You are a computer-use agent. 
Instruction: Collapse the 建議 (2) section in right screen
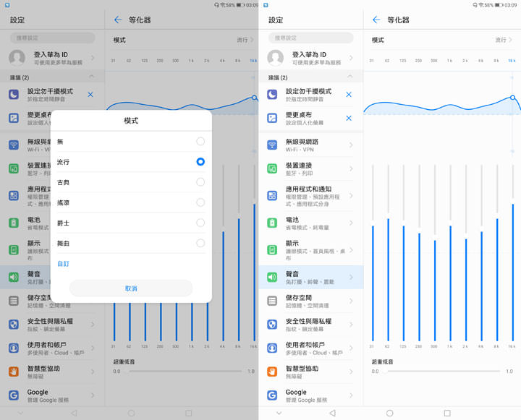(350, 77)
